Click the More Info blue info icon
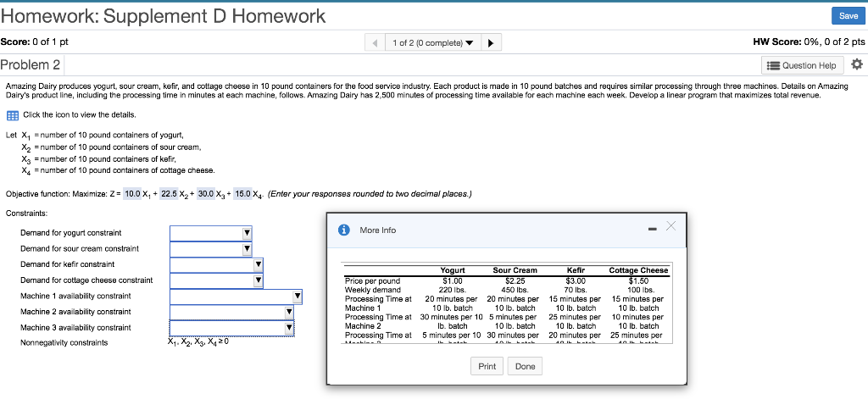Viewport: 868px width, 416px height. (x=343, y=230)
